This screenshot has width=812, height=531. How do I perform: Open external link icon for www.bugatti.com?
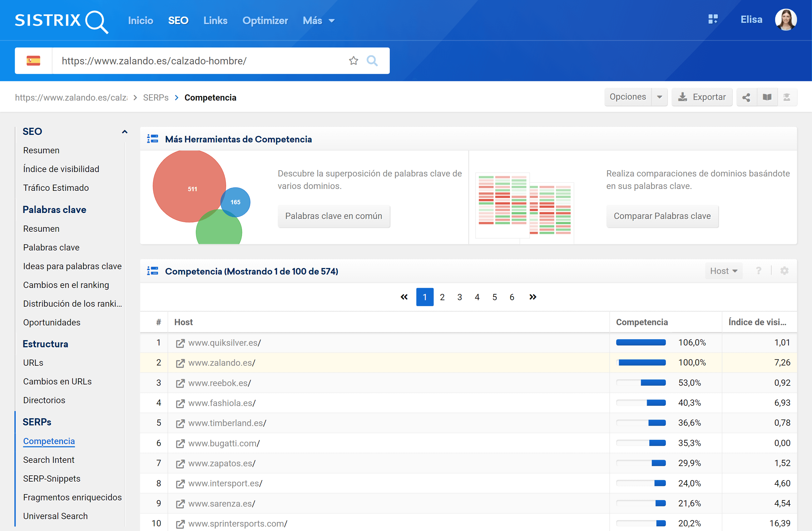point(180,443)
